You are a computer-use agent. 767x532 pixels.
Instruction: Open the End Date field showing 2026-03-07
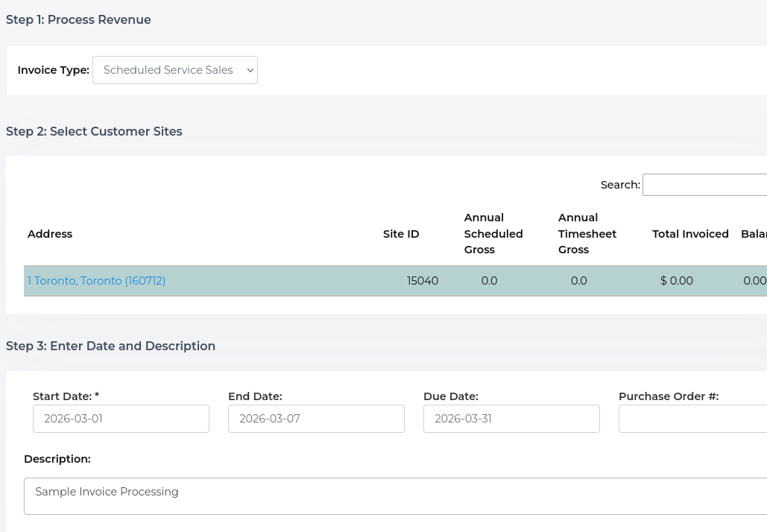316,419
